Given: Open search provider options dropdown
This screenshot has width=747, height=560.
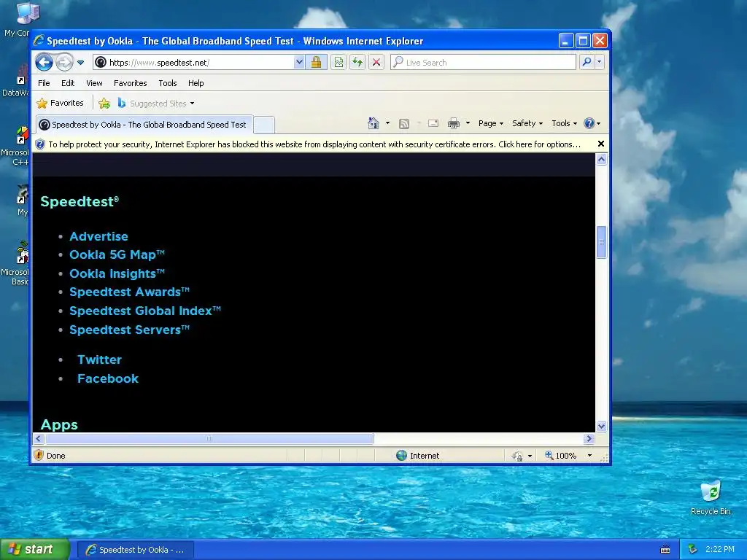Looking at the screenshot, I should tap(600, 63).
